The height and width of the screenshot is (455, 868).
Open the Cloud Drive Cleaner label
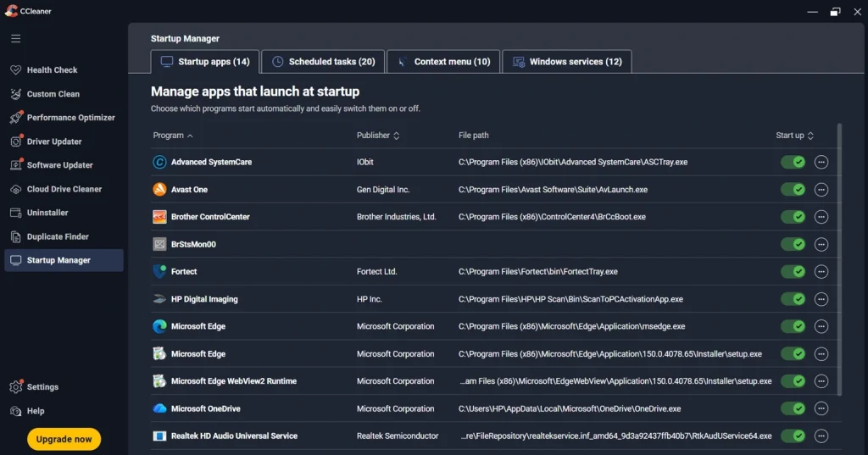tap(64, 189)
